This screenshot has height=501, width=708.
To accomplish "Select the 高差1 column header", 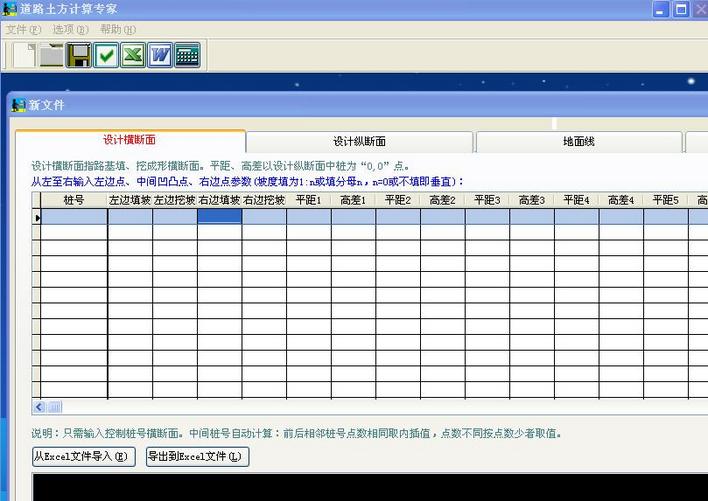I will tap(354, 200).
